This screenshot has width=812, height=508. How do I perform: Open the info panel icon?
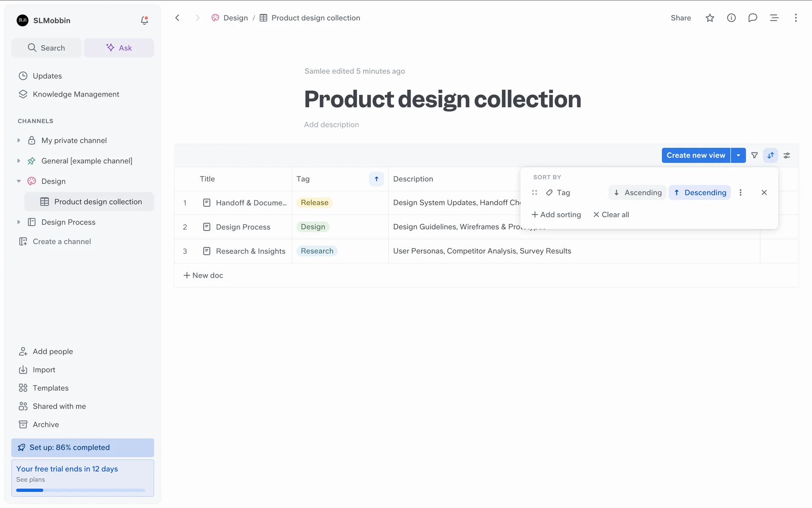(731, 18)
